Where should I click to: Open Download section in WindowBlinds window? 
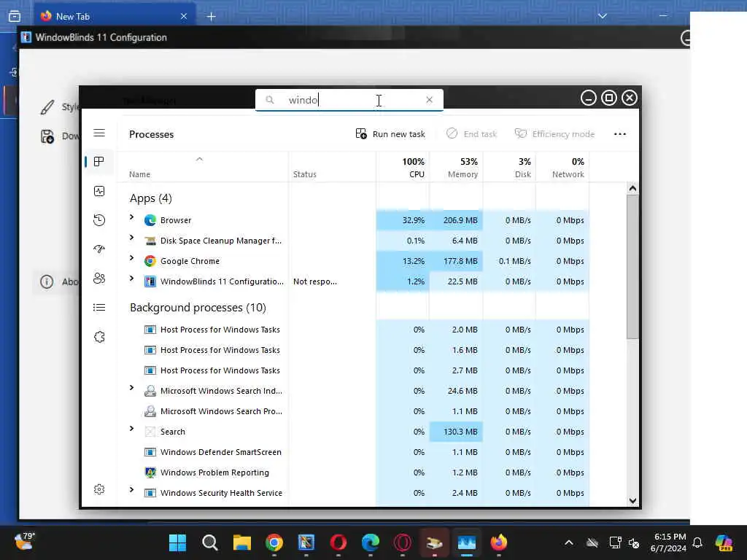[60, 136]
